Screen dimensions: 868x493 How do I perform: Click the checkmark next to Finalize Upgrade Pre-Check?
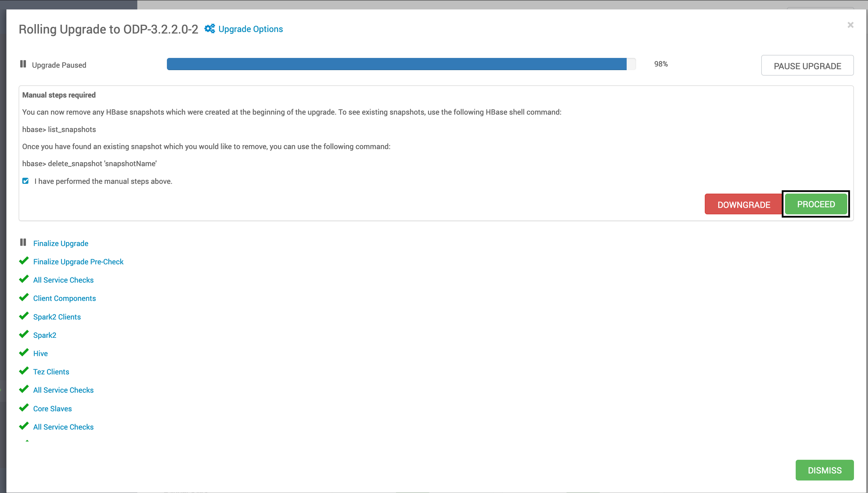pyautogui.click(x=24, y=261)
